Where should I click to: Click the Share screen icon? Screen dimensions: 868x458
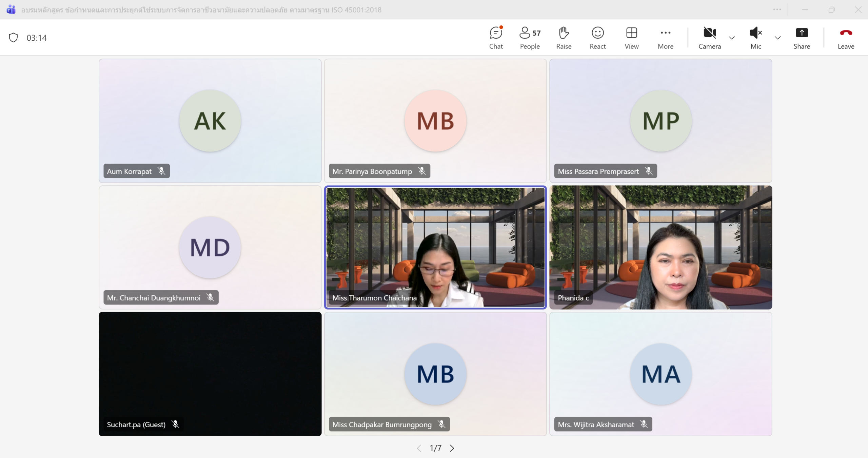coord(802,33)
